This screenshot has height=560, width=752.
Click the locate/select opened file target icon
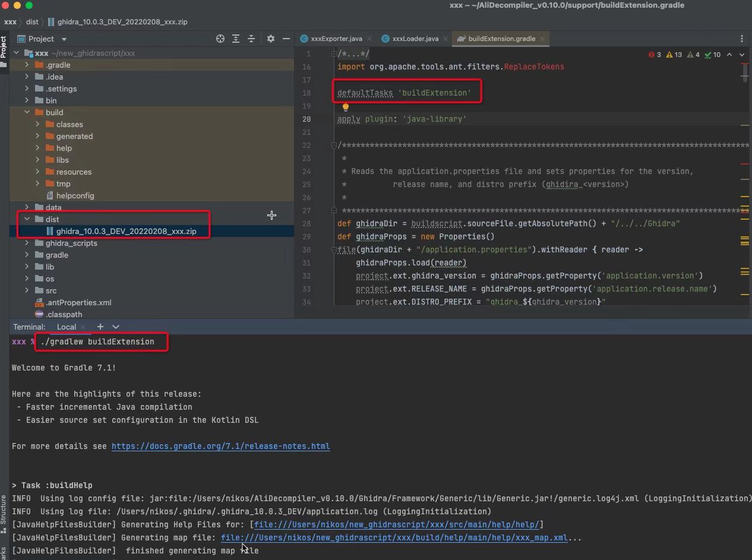(220, 39)
